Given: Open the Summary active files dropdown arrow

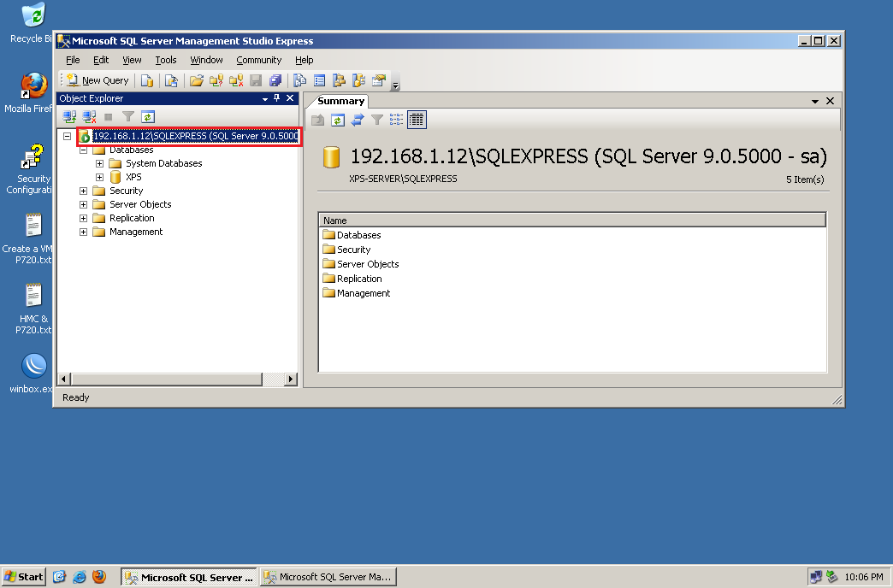Looking at the screenshot, I should (x=815, y=102).
